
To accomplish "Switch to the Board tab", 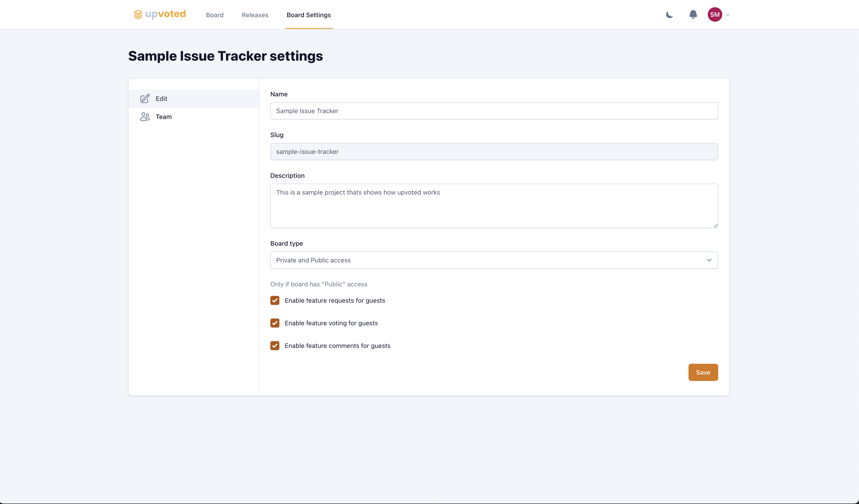I will [215, 14].
